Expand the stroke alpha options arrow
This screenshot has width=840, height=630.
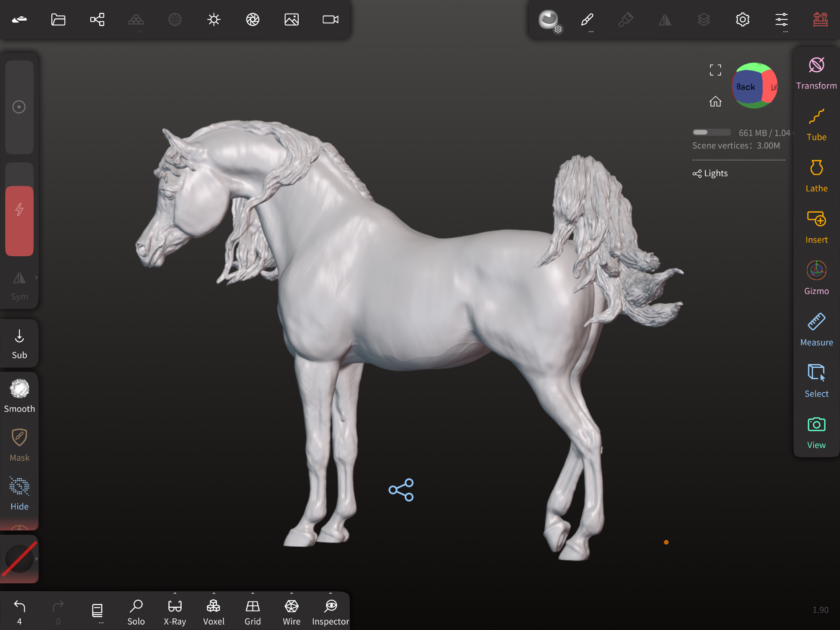pos(37,559)
